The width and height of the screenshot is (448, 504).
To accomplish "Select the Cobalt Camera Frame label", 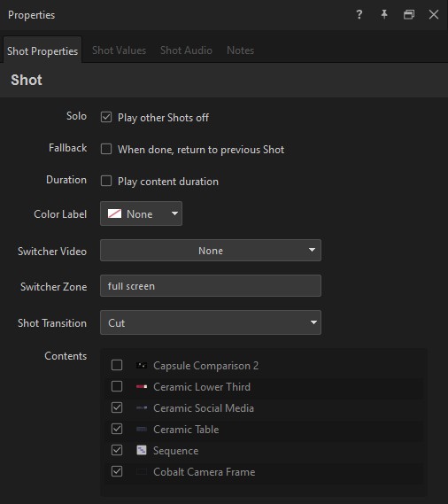I will [x=204, y=472].
